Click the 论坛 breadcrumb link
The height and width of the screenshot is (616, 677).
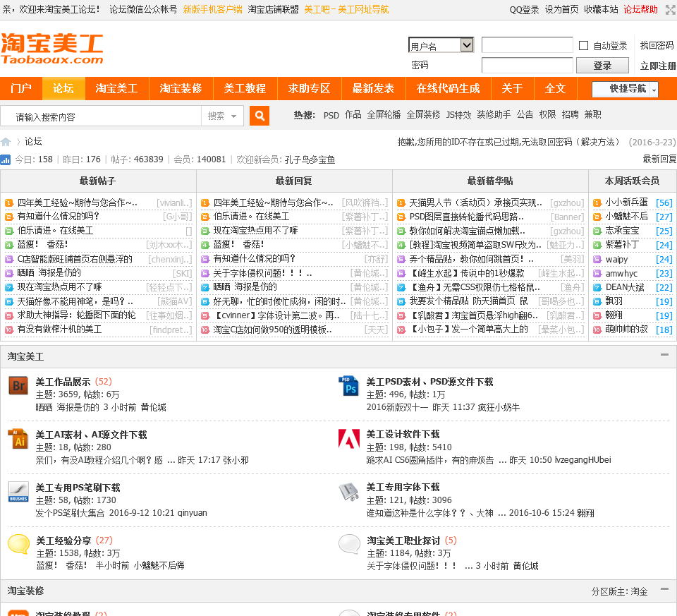tap(33, 141)
